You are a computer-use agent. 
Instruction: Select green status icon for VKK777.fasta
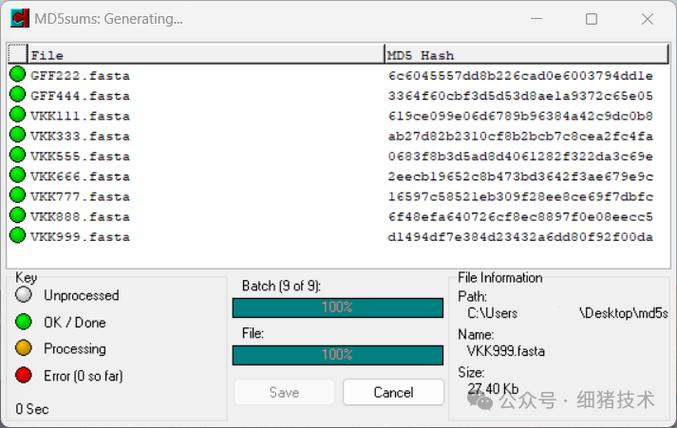click(18, 195)
